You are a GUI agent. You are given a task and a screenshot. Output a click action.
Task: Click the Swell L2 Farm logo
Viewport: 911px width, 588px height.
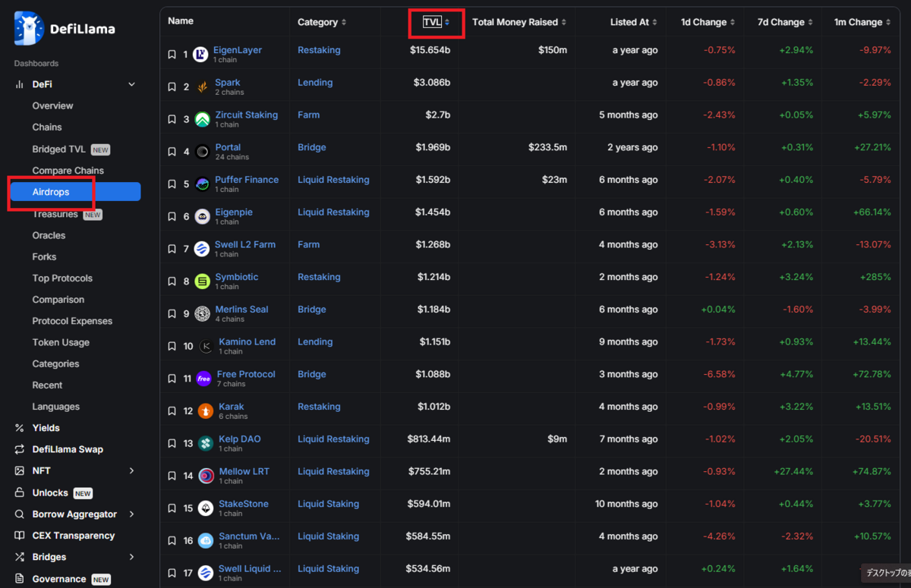point(202,249)
